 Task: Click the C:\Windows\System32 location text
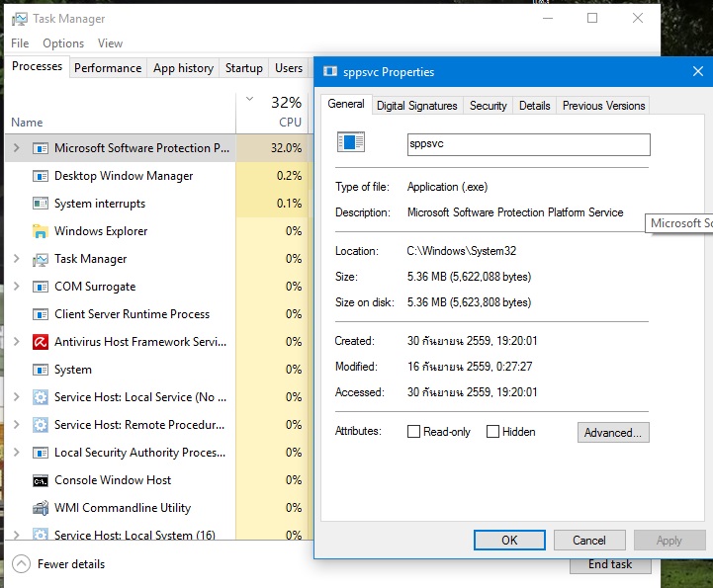[462, 251]
